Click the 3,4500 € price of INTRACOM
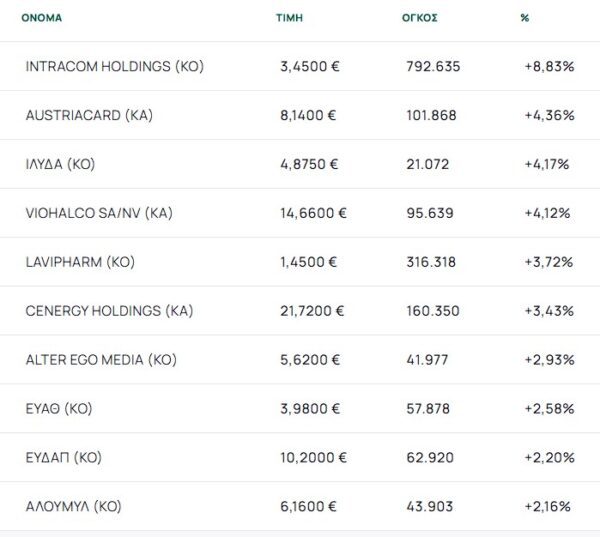 [309, 66]
